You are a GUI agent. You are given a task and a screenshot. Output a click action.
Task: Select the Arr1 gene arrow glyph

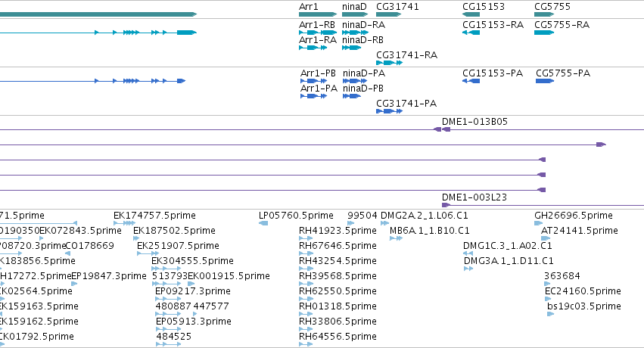(318, 14)
